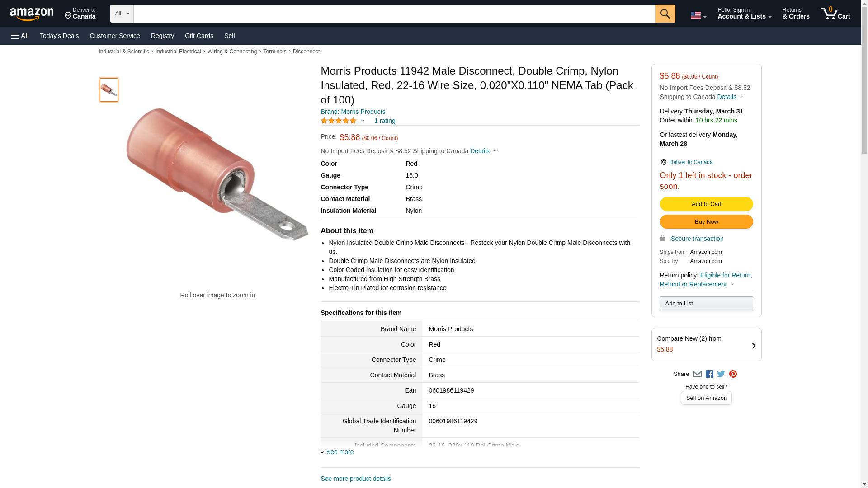
Task: Open the cart icon
Action: 835,14
